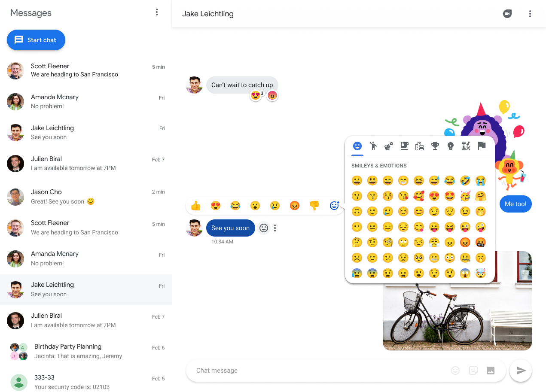Open the Messages sidebar more options menu
The image size is (546, 392).
coord(157,12)
